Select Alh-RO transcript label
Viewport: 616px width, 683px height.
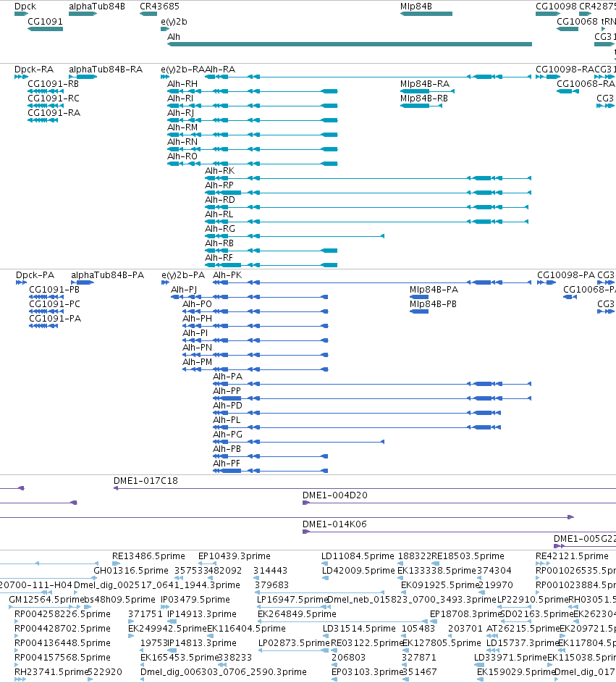(x=182, y=156)
